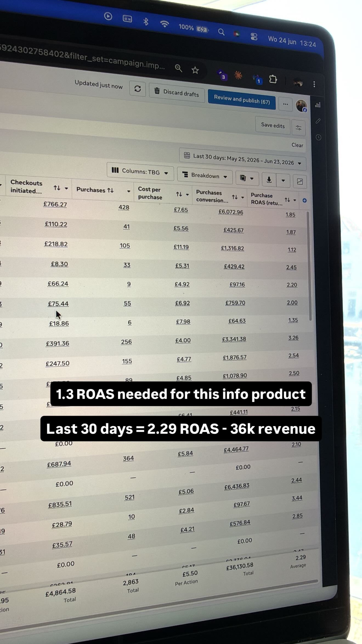
Task: Open the right sidebar charts icon
Action: click(318, 105)
